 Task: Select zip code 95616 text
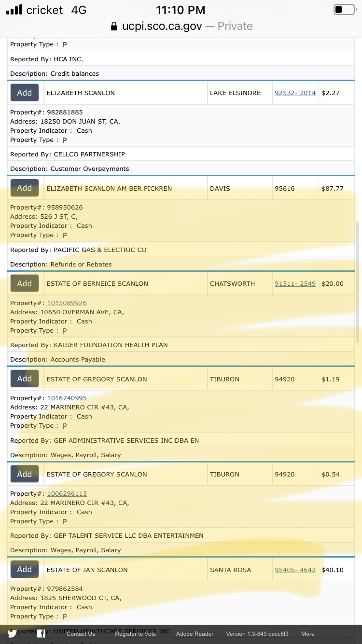pyautogui.click(x=285, y=188)
